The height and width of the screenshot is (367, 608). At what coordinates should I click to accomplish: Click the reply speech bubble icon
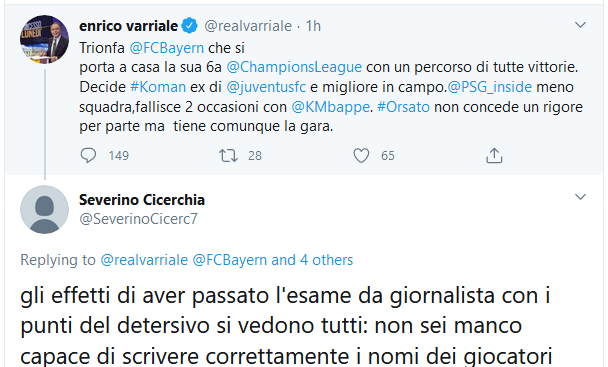click(x=88, y=156)
